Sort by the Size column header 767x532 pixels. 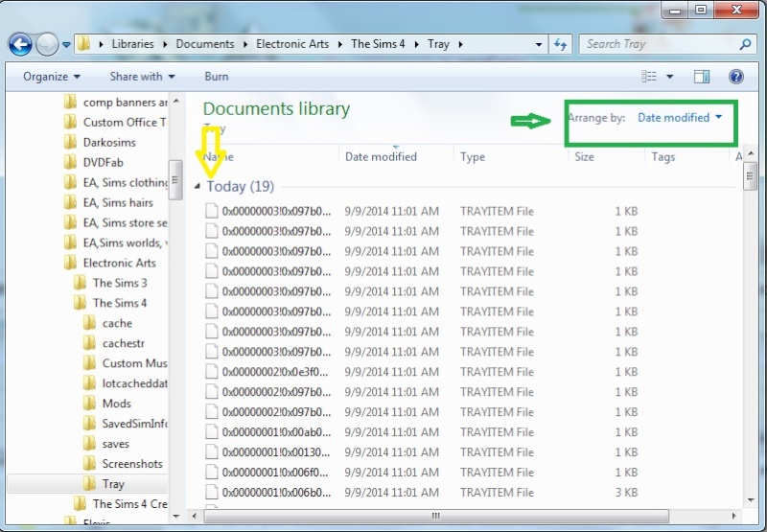coord(606,157)
